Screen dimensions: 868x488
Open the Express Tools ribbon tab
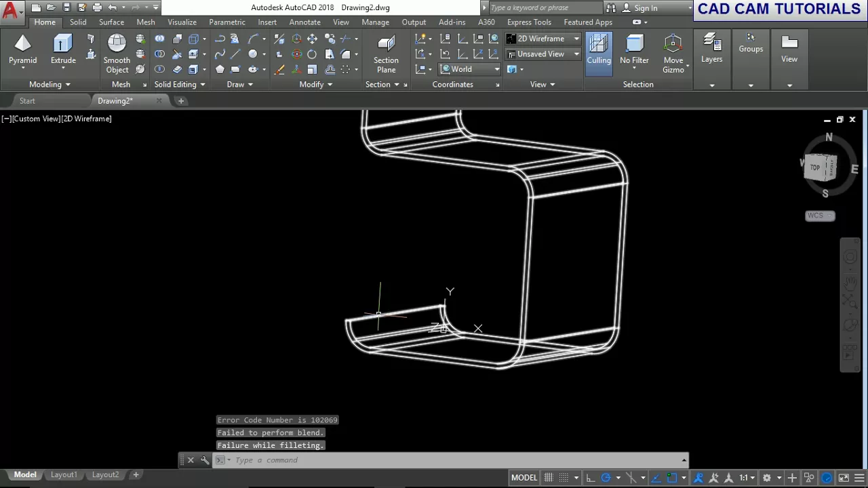click(529, 22)
